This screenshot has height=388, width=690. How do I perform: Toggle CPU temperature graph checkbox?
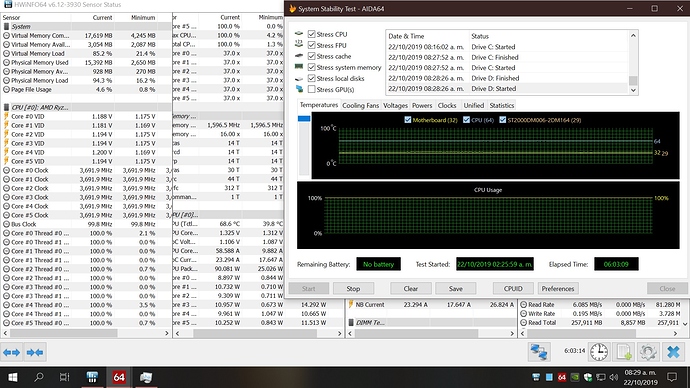tap(466, 120)
